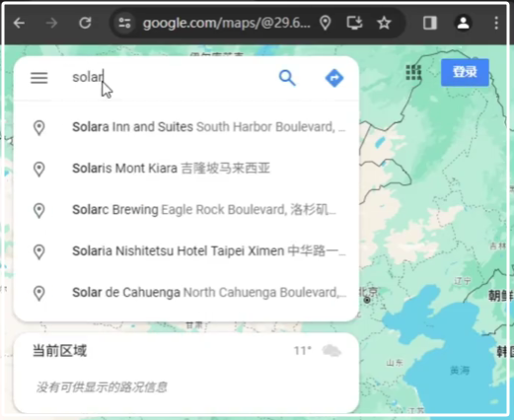The width and height of the screenshot is (514, 420).
Task: View site information via the tune icon
Action: coord(124,23)
